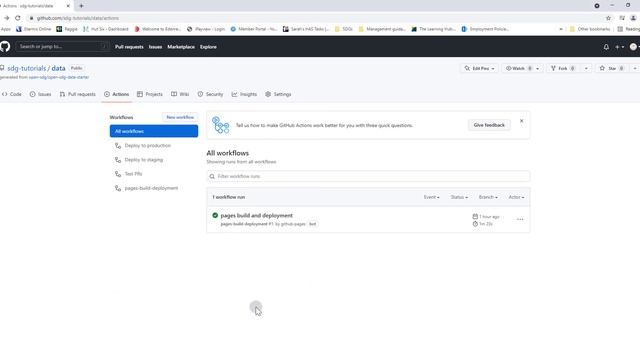Open The Learning Hub bookmark
This screenshot has height=360, width=640.
433,29
